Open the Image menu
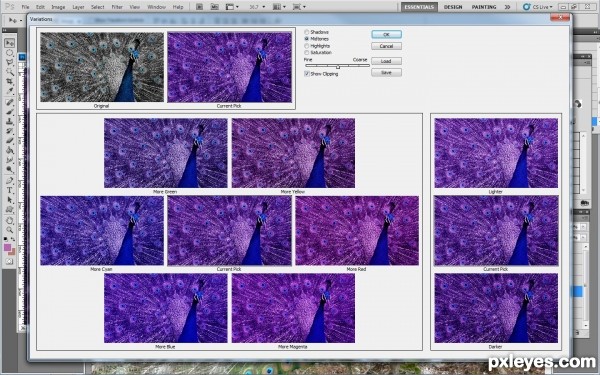 [58, 7]
